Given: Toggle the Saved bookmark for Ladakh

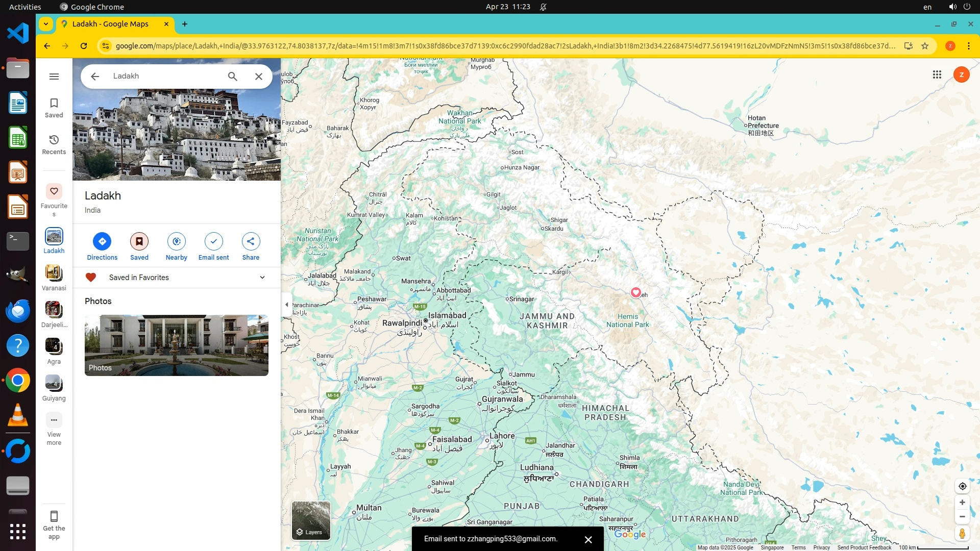Looking at the screenshot, I should pyautogui.click(x=139, y=241).
